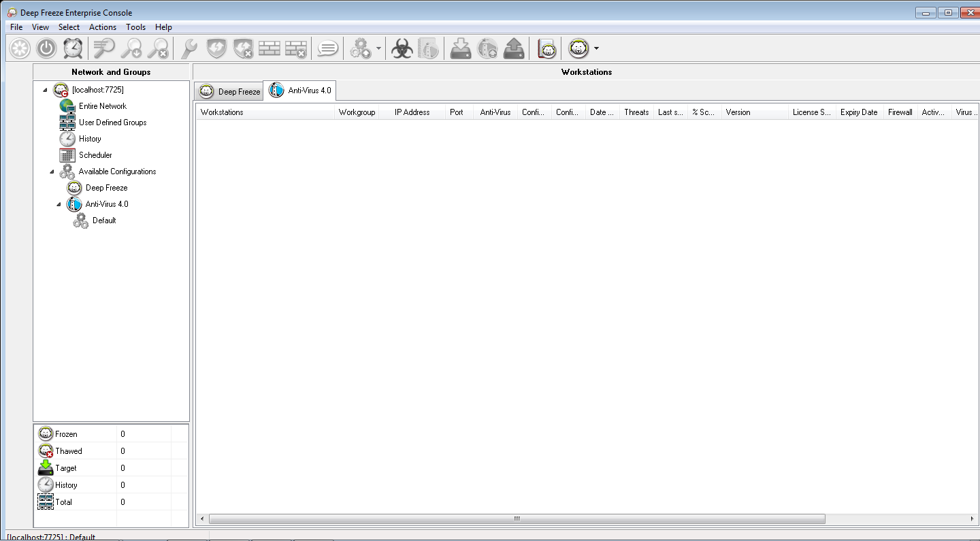
Task: Select [localhost:7725] in the network tree
Action: tap(97, 90)
